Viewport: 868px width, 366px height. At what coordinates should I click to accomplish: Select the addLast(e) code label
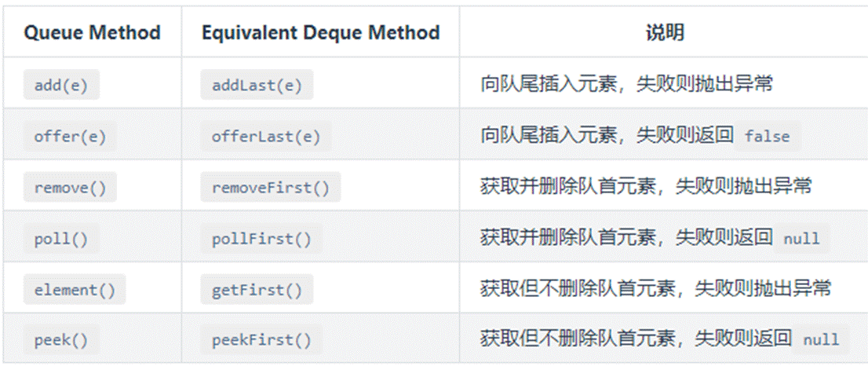click(x=257, y=85)
